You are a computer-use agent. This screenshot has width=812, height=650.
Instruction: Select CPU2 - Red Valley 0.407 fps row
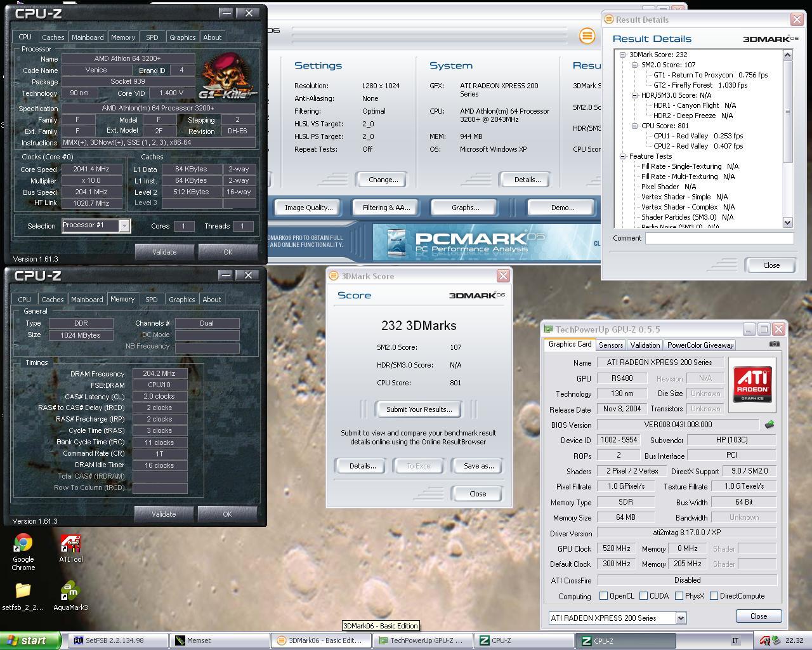698,146
